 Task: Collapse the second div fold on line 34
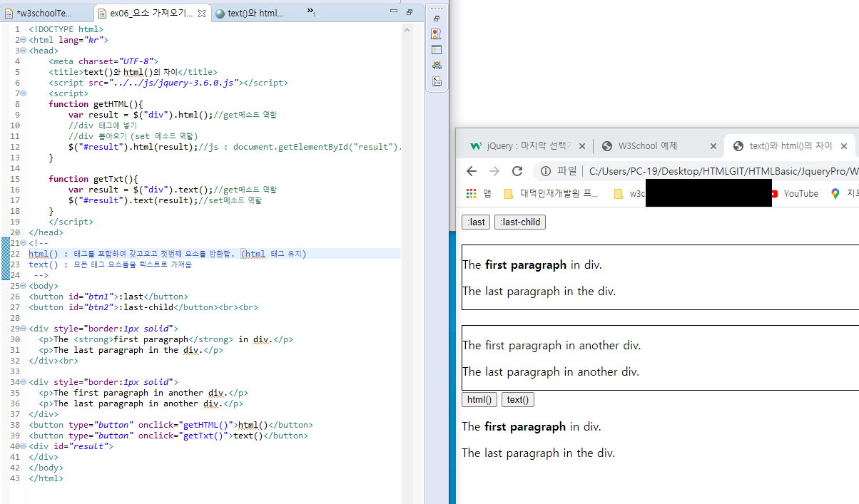[25, 382]
